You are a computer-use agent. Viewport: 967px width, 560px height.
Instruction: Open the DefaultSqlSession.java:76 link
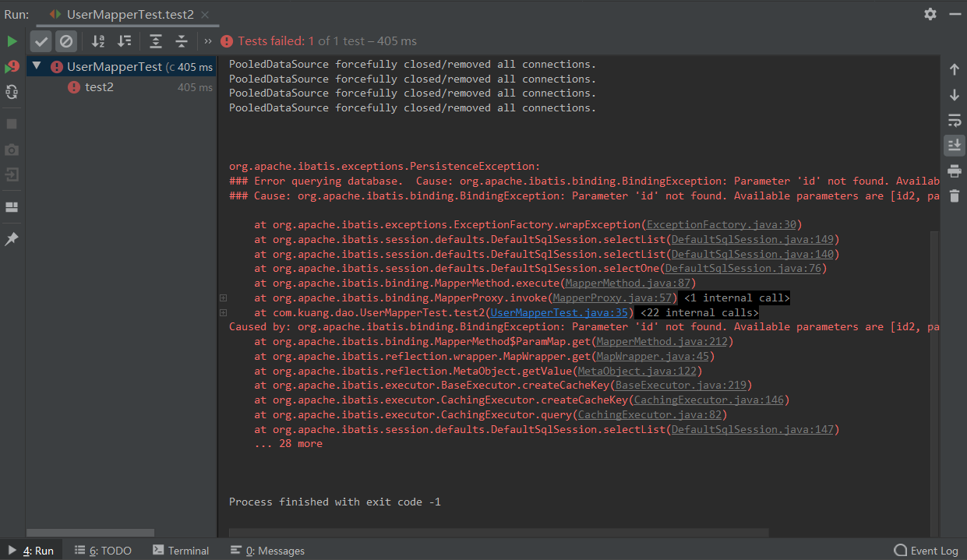point(743,269)
